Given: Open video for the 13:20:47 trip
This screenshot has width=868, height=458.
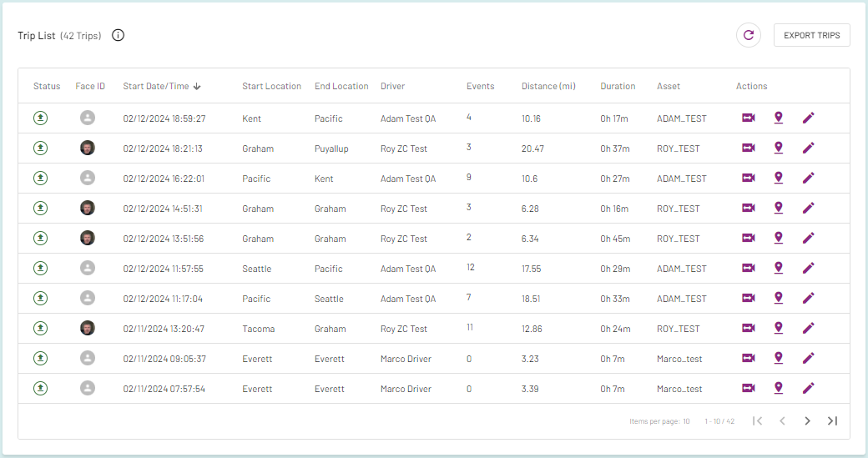Looking at the screenshot, I should pyautogui.click(x=749, y=328).
